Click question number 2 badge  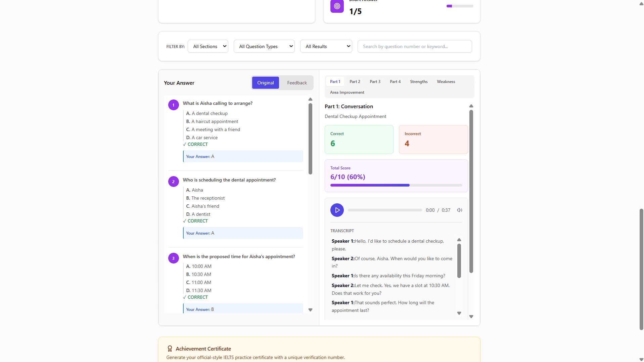[173, 182]
